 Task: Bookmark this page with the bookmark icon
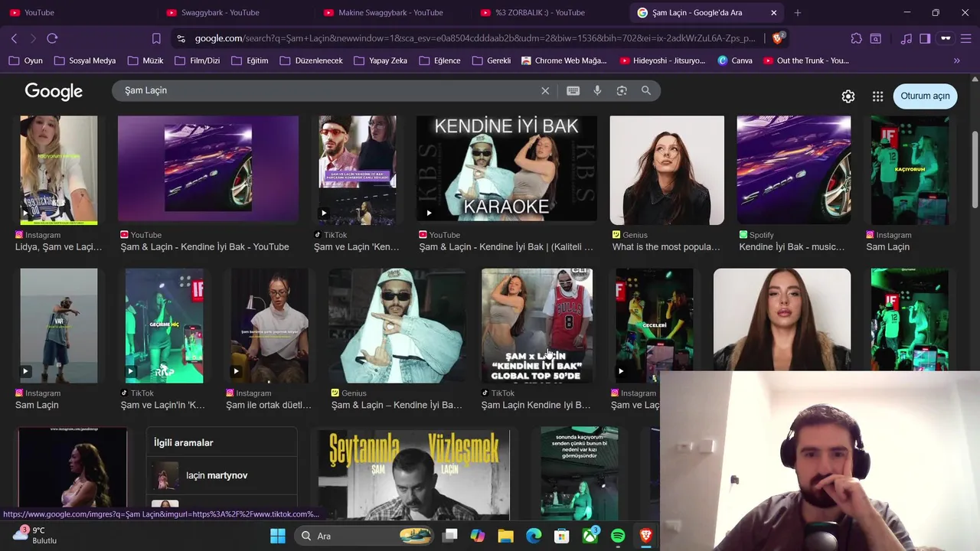[x=156, y=38]
